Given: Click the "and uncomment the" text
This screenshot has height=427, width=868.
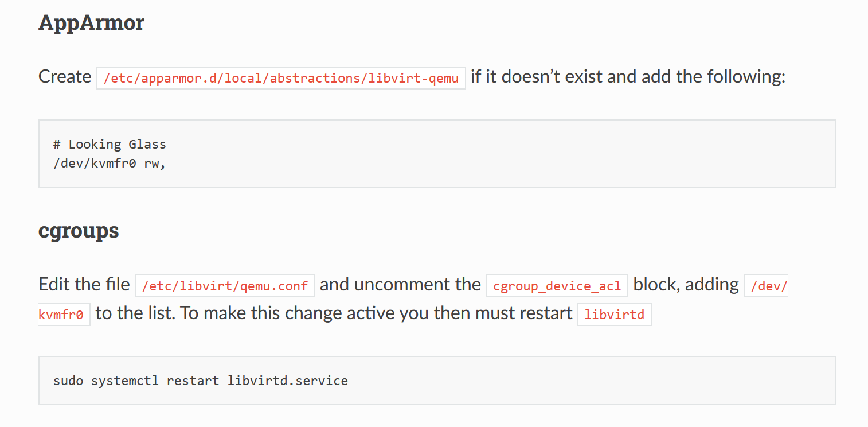Looking at the screenshot, I should point(400,285).
